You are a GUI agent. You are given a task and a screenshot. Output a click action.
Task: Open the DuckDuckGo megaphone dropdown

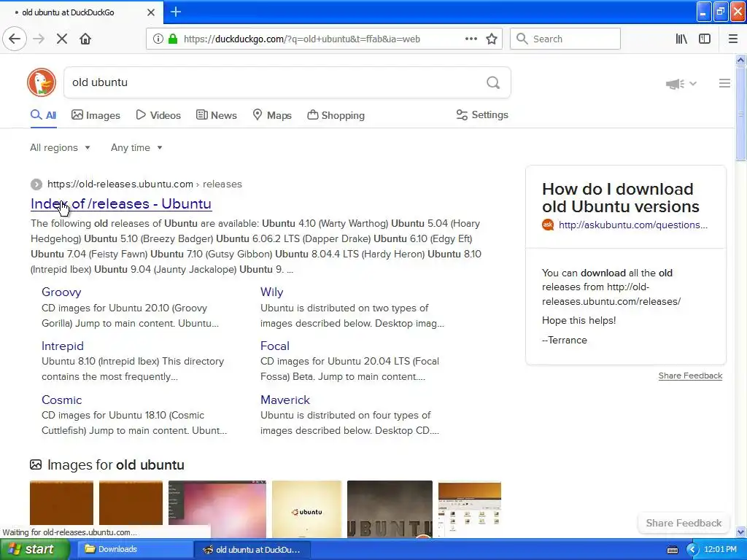pyautogui.click(x=681, y=84)
